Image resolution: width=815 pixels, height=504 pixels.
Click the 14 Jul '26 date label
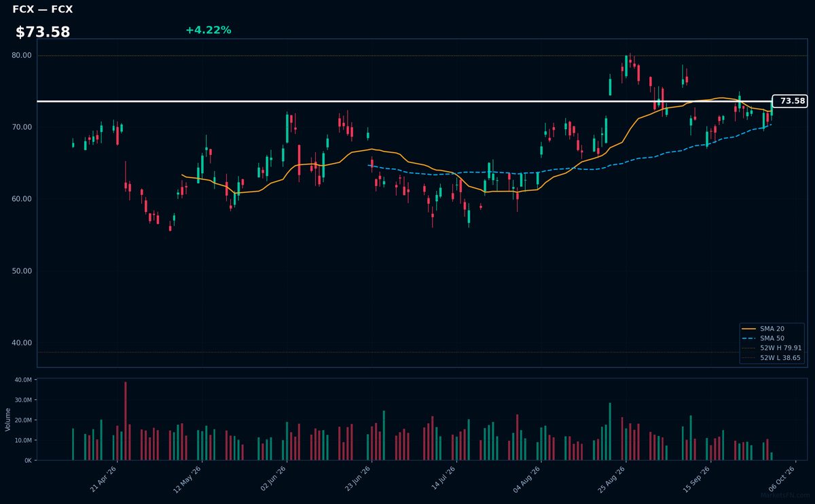point(443,478)
